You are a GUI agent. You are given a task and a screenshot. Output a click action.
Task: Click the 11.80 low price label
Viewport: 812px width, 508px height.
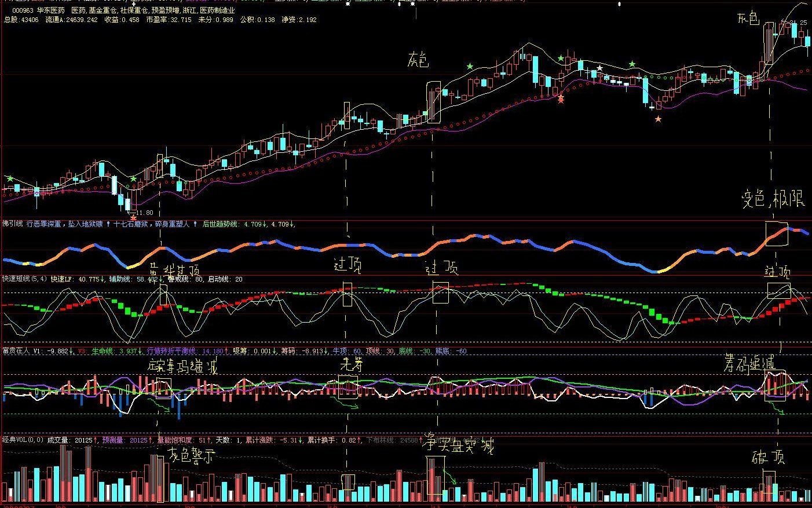click(144, 213)
